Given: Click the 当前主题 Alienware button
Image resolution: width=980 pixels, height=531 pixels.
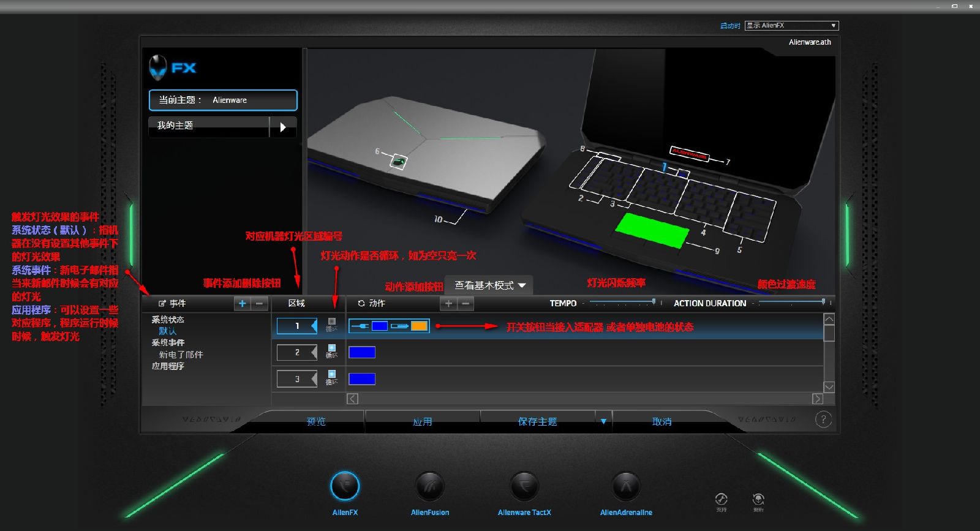Looking at the screenshot, I should tap(223, 100).
